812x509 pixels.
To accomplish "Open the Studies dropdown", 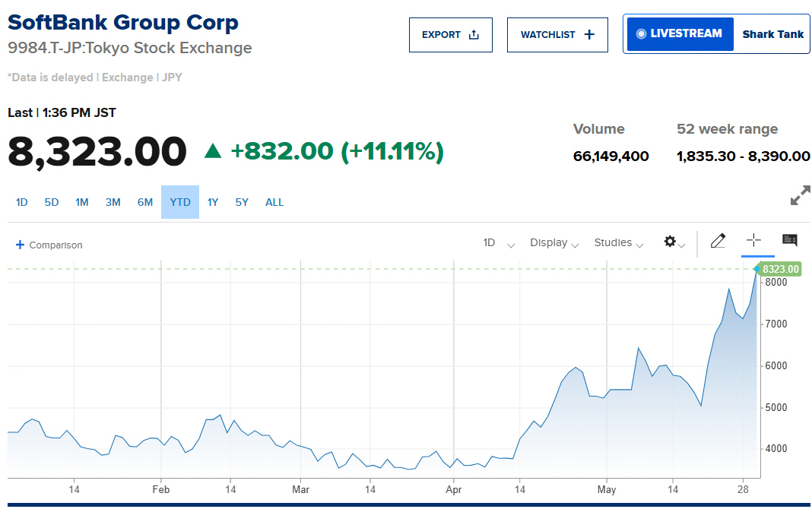I will click(619, 242).
